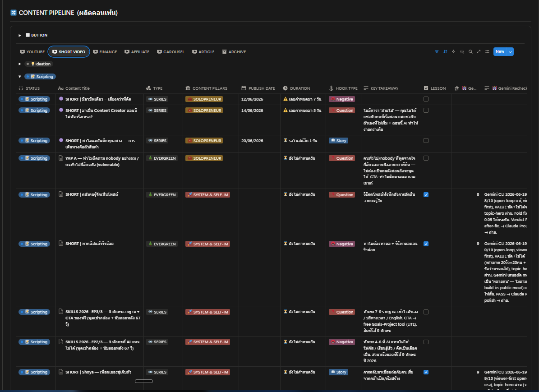Click the hourglass icon in the 20/06/2026 row

click(x=286, y=140)
